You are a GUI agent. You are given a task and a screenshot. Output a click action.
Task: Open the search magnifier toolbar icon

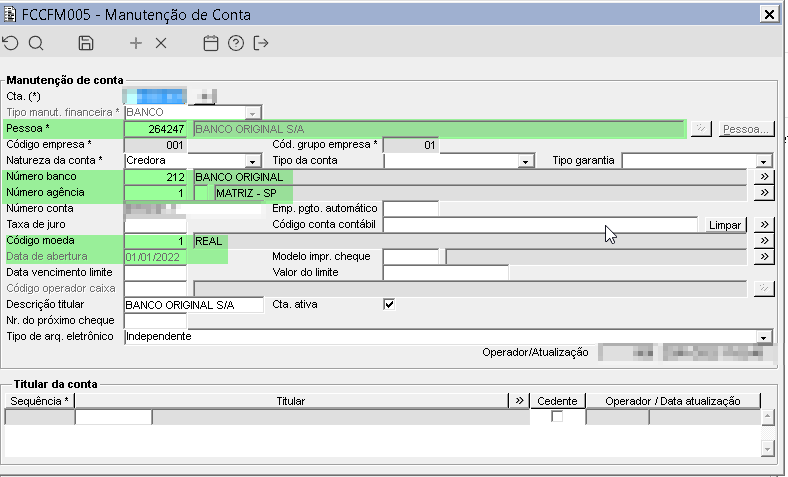[x=36, y=43]
